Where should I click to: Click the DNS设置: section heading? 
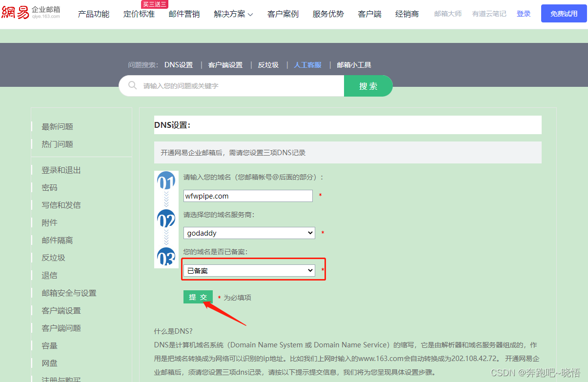172,125
